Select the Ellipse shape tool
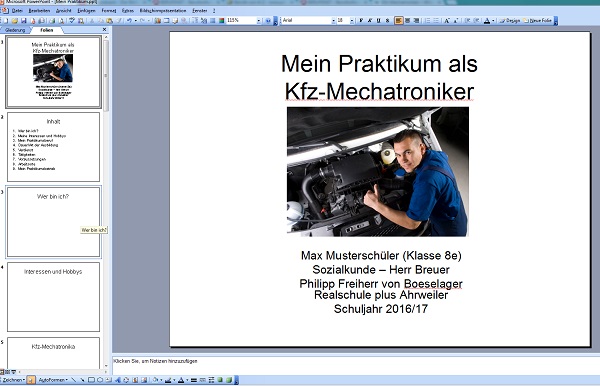This screenshot has width=600, height=386. pos(100,380)
